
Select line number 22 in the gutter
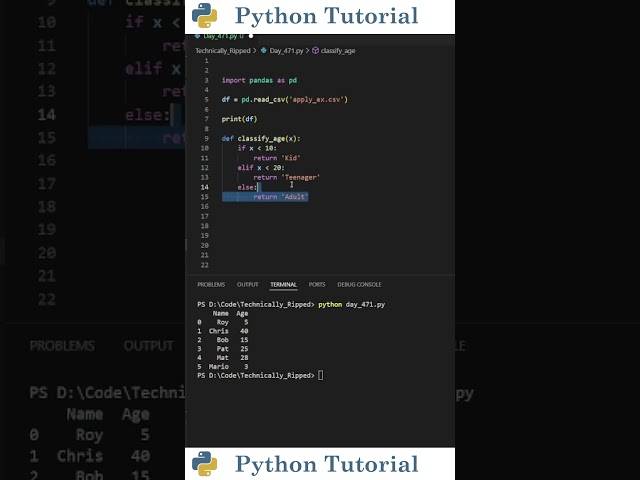click(x=204, y=265)
